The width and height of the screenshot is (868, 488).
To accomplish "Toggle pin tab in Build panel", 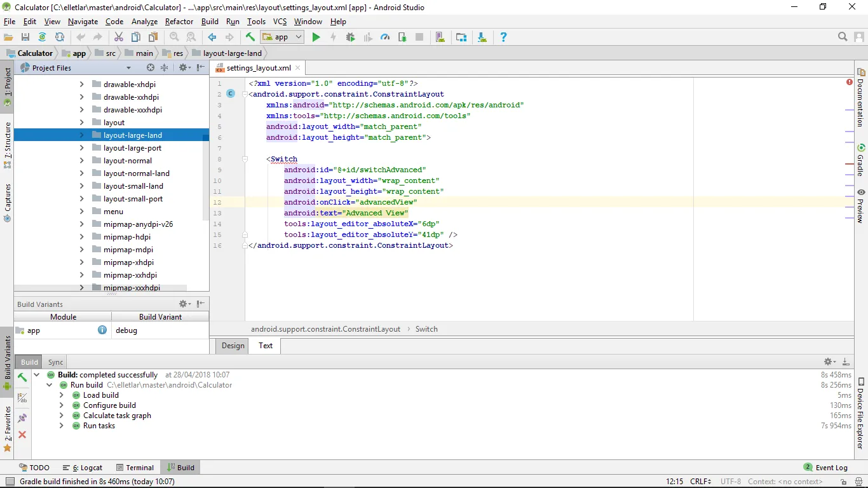I will tap(22, 417).
